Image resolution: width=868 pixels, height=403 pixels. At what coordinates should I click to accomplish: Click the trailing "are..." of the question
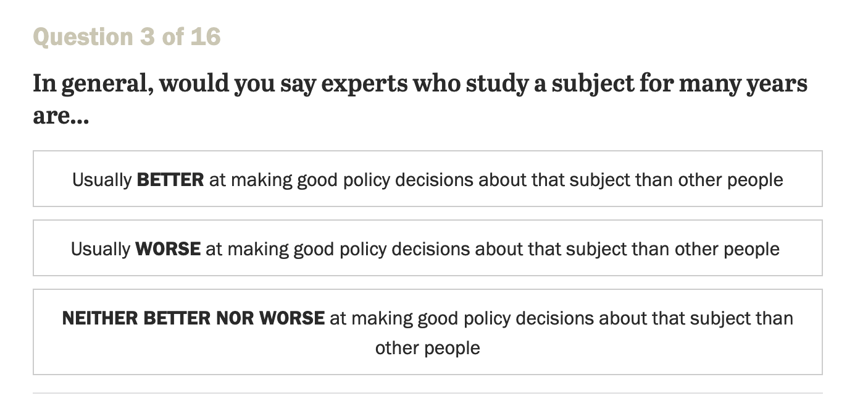(61, 116)
